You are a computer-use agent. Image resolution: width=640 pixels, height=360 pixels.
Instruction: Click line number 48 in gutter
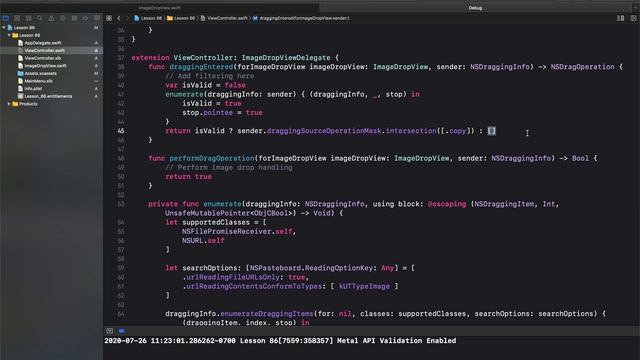click(121, 158)
